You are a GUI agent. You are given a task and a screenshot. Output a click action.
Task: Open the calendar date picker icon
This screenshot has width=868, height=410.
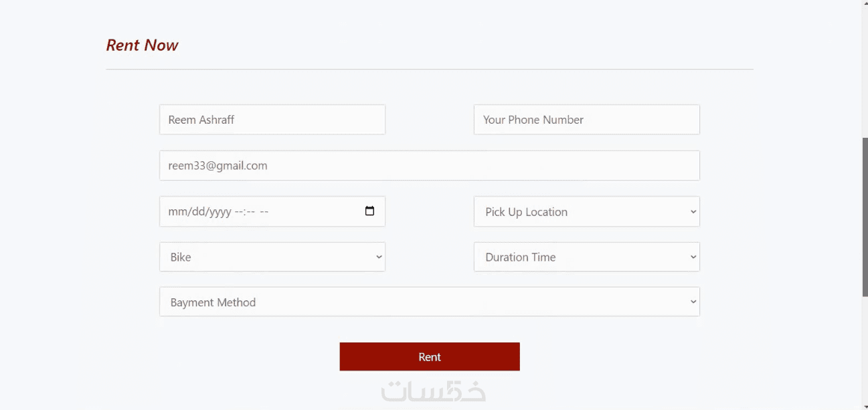[369, 211]
